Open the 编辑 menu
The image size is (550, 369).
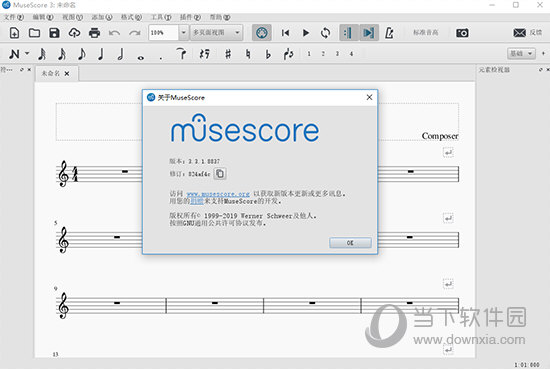[x=43, y=17]
